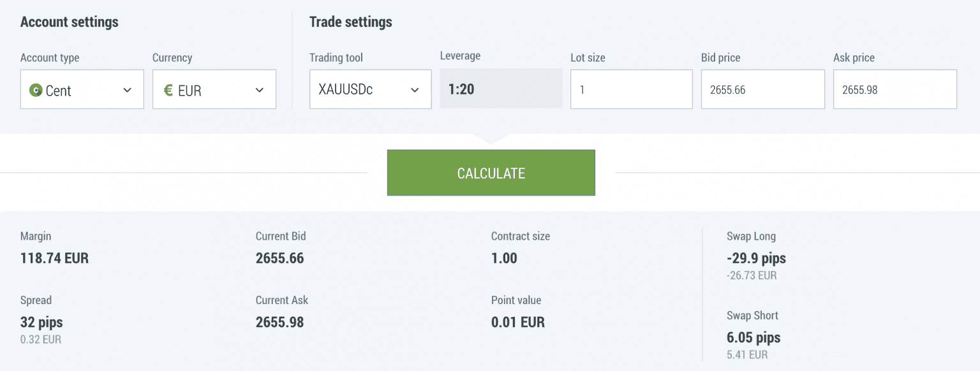Click the Trading tool dropdown chevron
Viewport: 980px width, 371px height.
pyautogui.click(x=415, y=89)
